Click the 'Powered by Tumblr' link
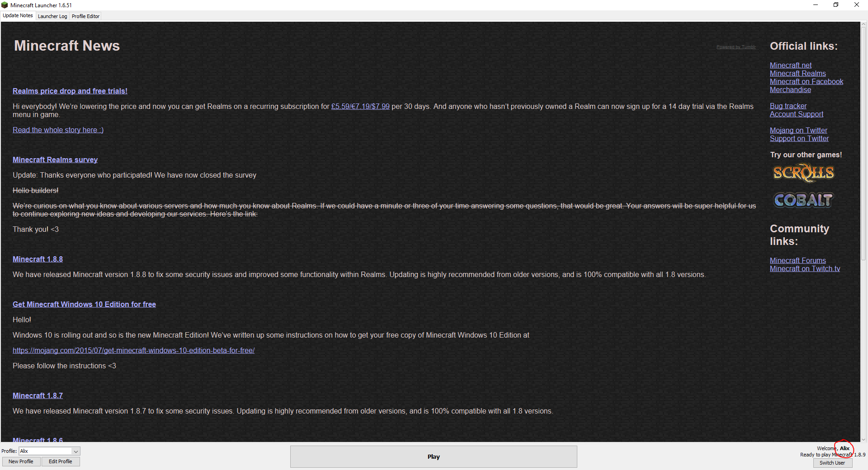The width and height of the screenshot is (868, 470). 736,47
